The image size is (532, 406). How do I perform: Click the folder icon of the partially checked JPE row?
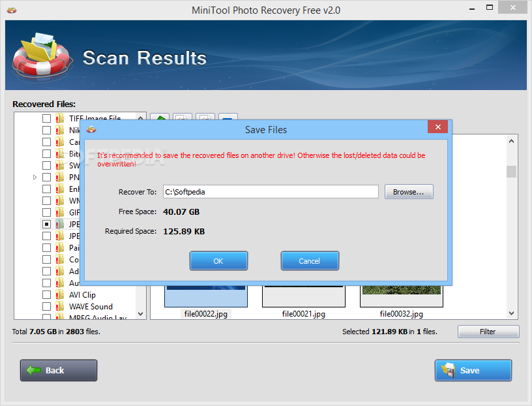point(60,225)
